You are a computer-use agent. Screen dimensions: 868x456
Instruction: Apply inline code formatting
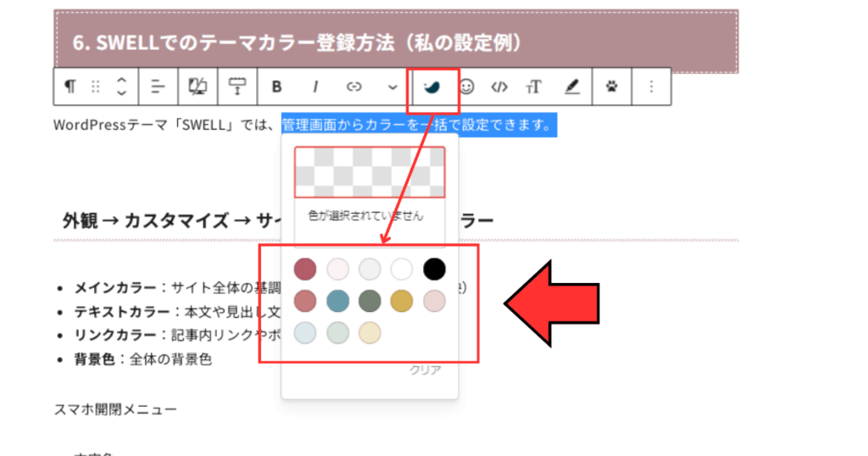coord(500,86)
